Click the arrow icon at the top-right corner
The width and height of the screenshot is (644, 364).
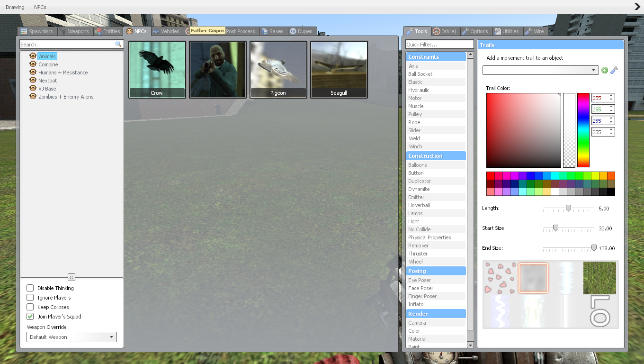(637, 7)
